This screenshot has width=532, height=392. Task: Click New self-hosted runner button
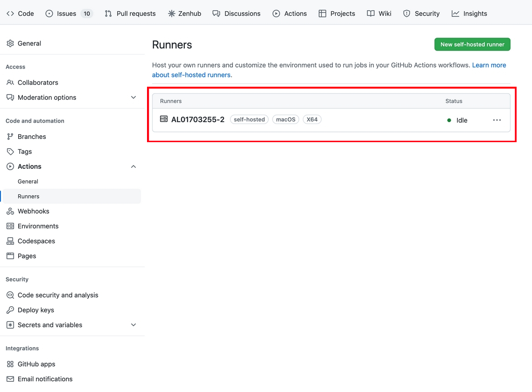tap(472, 44)
